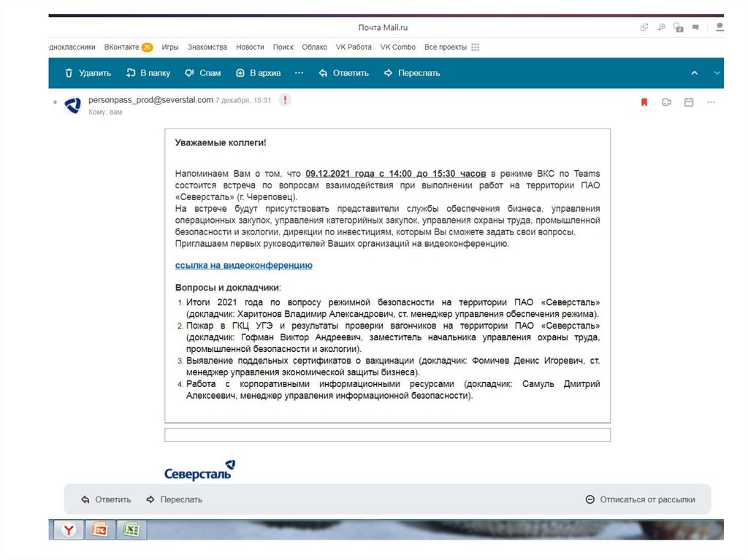
Task: Expand Все проекты grid menu
Action: pos(451,47)
